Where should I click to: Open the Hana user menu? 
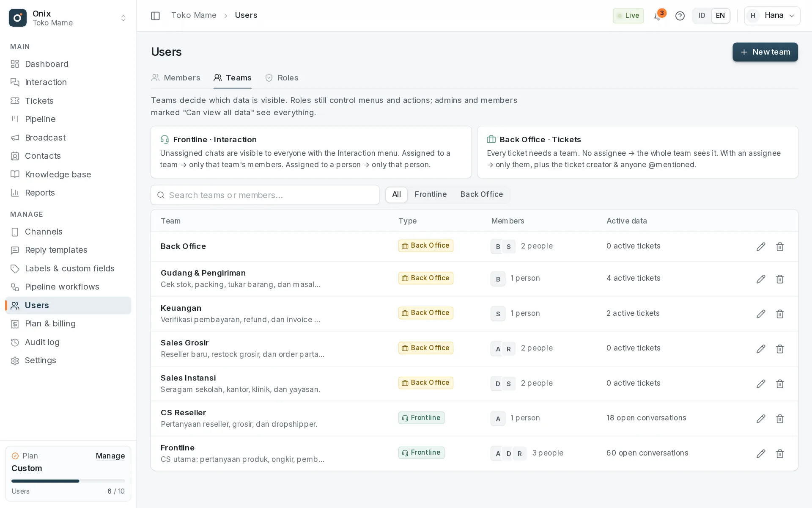click(x=772, y=16)
